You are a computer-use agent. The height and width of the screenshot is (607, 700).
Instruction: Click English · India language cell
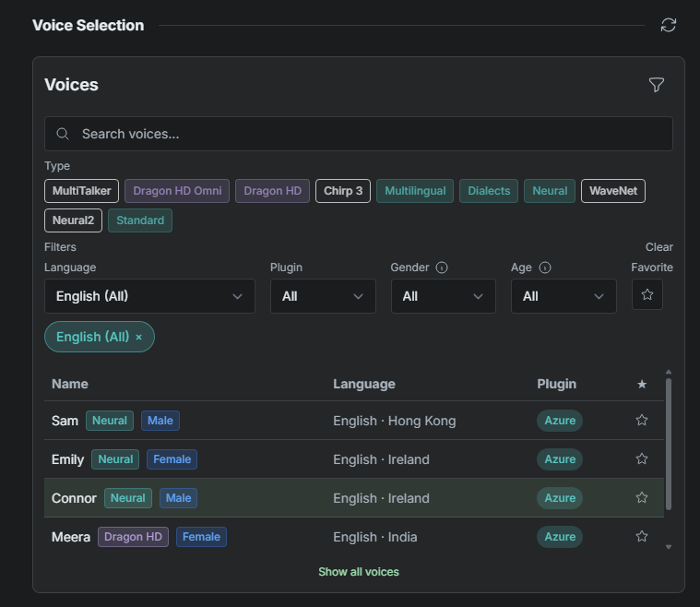[375, 537]
